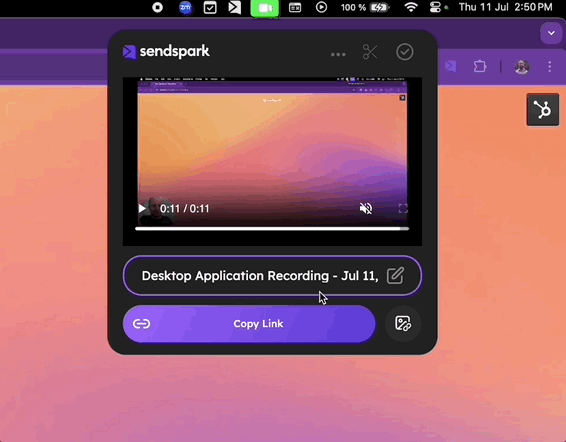Open the Control Center icon
Screen dimensions: 566x442
pyautogui.click(x=435, y=7)
